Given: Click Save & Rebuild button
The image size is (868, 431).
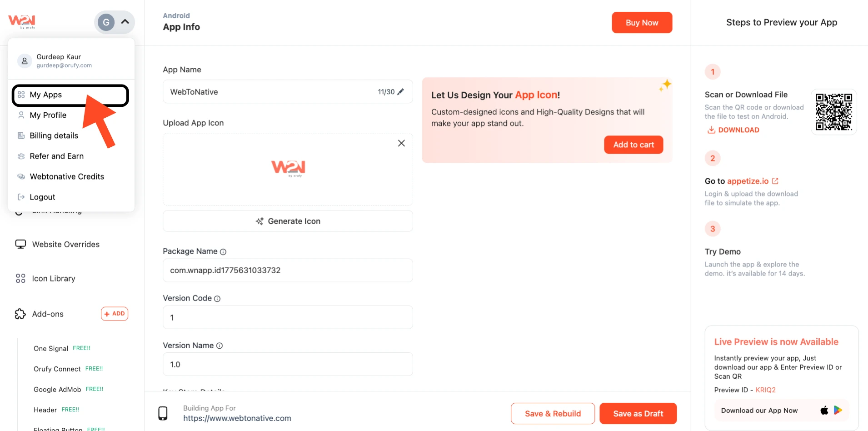Looking at the screenshot, I should click(x=553, y=413).
